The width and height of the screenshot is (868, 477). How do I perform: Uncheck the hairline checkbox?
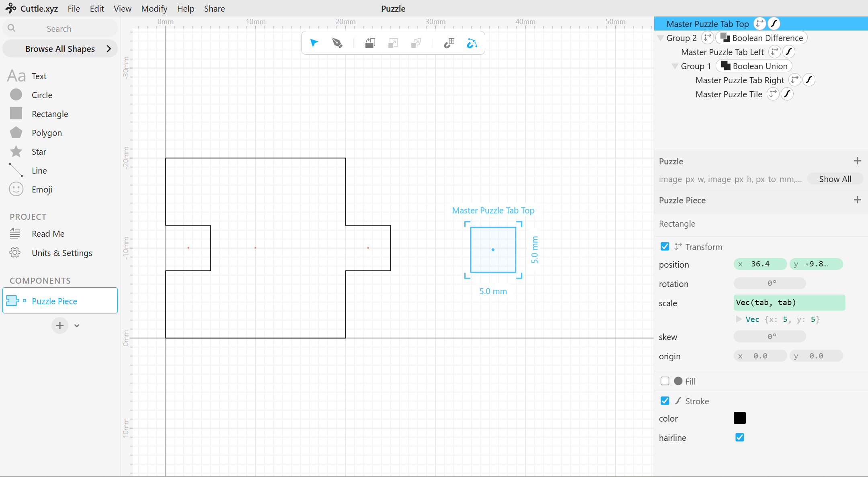(740, 437)
